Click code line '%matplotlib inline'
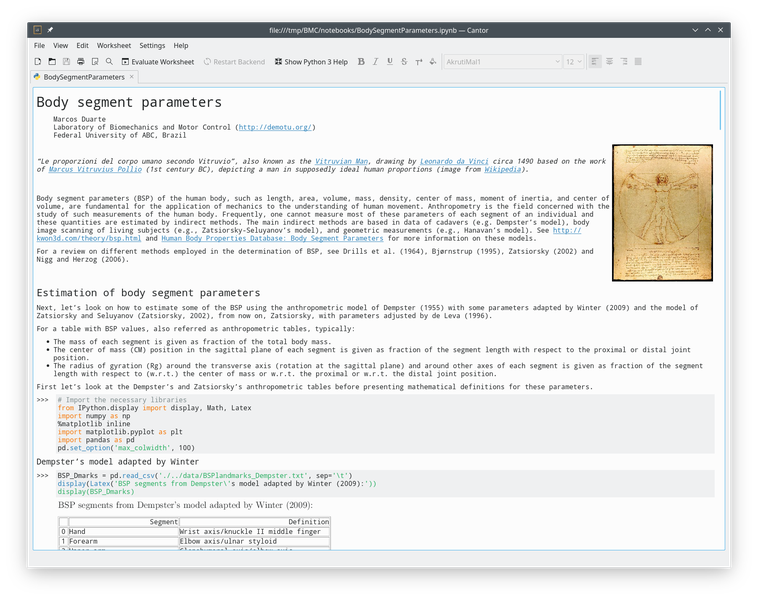The image size is (758, 600). tap(94, 424)
